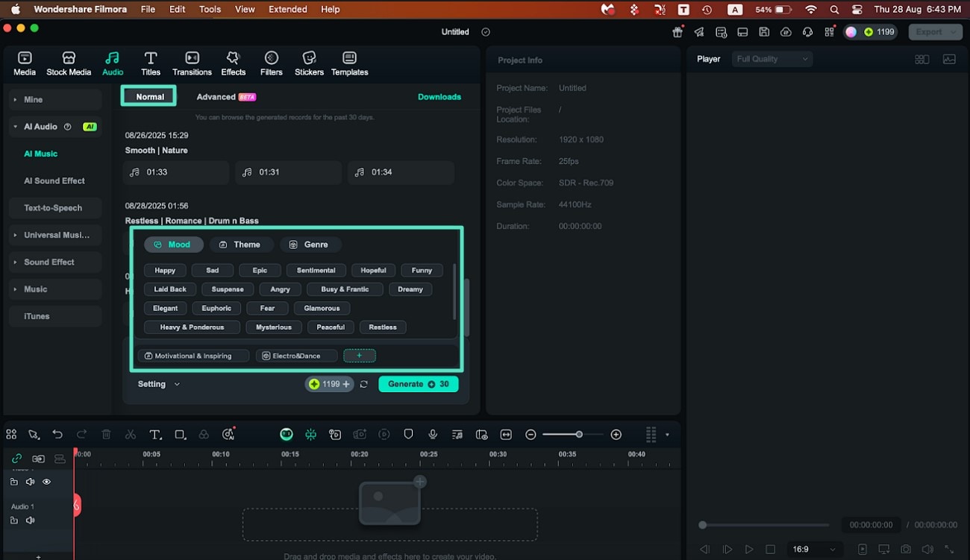970x560 pixels.
Task: Click the mood tags panel scrollbar
Action: click(454, 291)
